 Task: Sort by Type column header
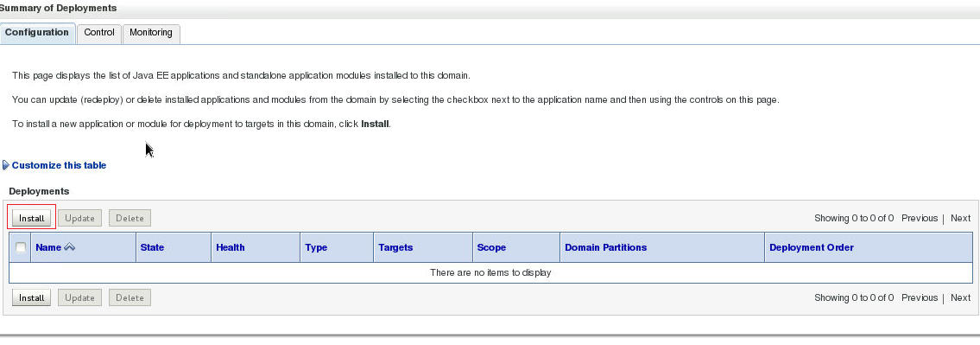tap(316, 247)
